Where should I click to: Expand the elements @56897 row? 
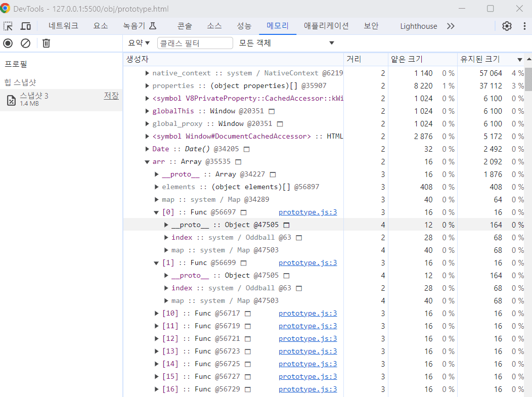[x=156, y=187]
